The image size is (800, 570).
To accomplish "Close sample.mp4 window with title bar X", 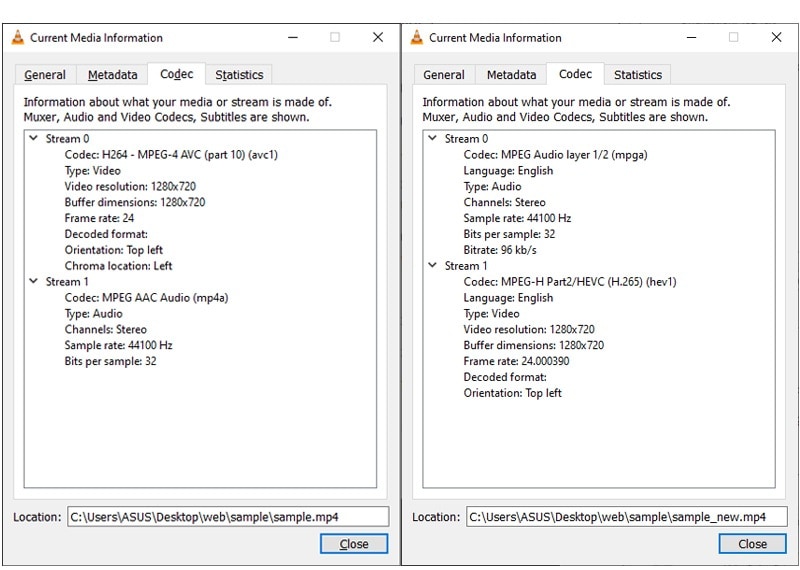I will click(x=378, y=37).
